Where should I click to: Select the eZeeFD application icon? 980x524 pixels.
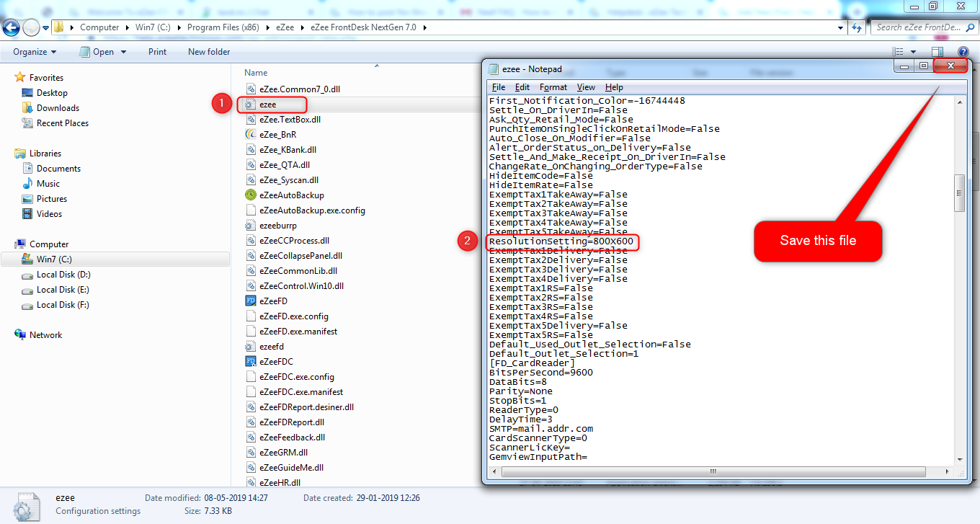tap(251, 301)
